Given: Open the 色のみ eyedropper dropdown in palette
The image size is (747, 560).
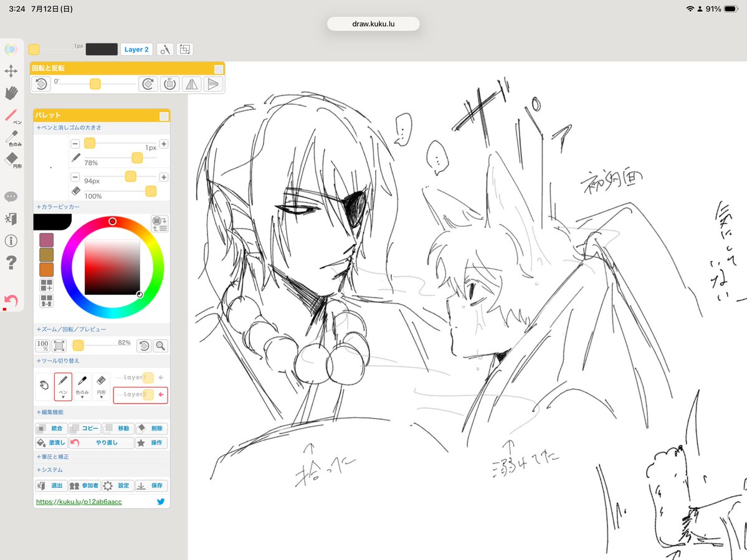Looking at the screenshot, I should 82,387.
